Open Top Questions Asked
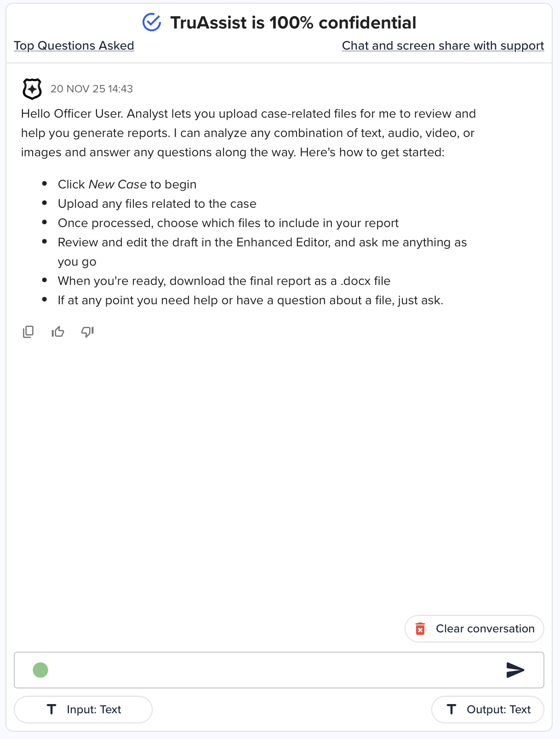This screenshot has height=739, width=560. click(x=74, y=45)
